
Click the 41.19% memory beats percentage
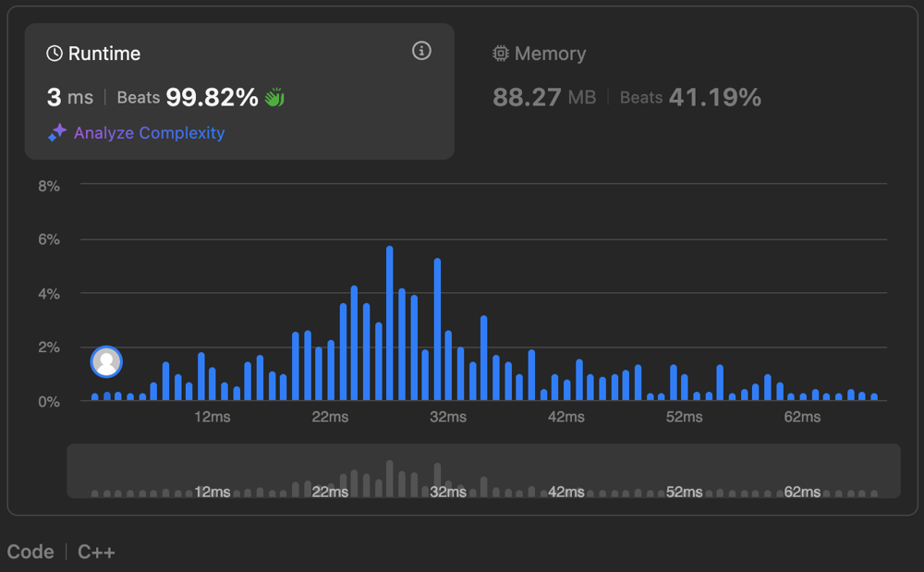714,97
